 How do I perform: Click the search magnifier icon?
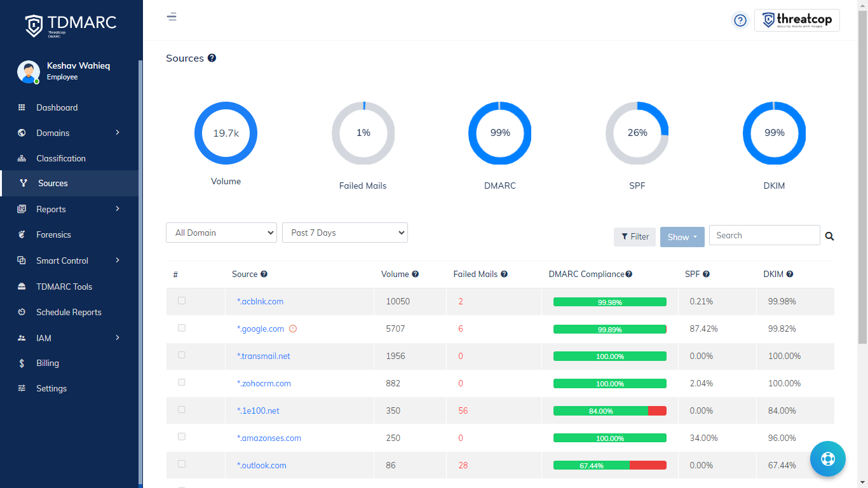(829, 236)
